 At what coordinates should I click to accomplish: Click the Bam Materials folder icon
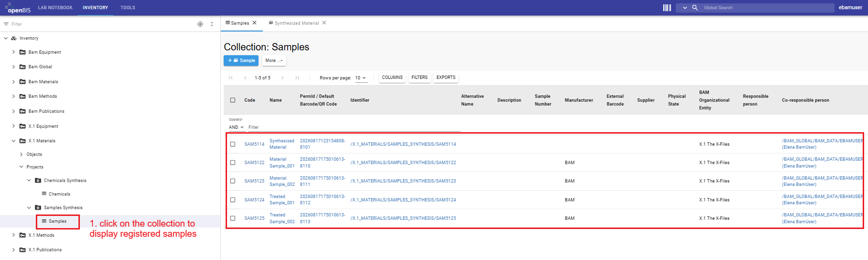pos(22,82)
